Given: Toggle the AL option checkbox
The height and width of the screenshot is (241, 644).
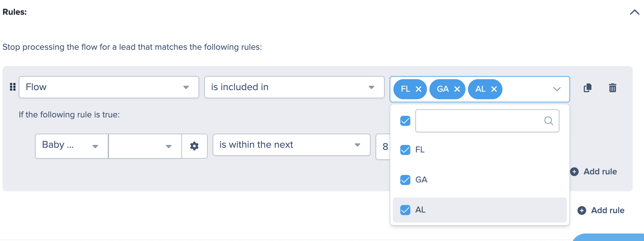Looking at the screenshot, I should (405, 210).
